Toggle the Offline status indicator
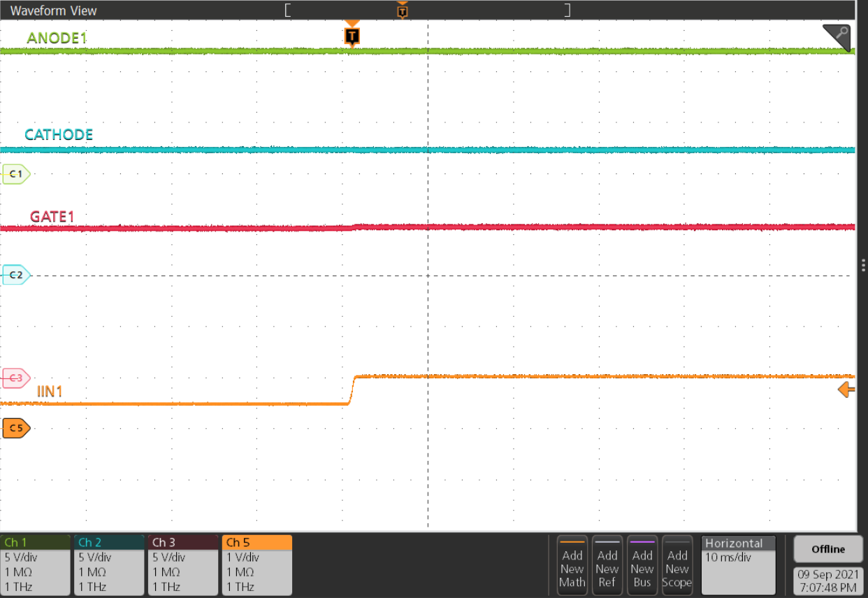This screenshot has height=598, width=868. [827, 549]
